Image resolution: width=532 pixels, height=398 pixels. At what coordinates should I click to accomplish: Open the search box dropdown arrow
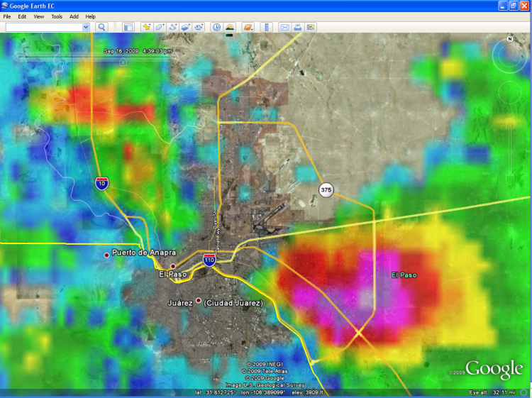[86, 27]
